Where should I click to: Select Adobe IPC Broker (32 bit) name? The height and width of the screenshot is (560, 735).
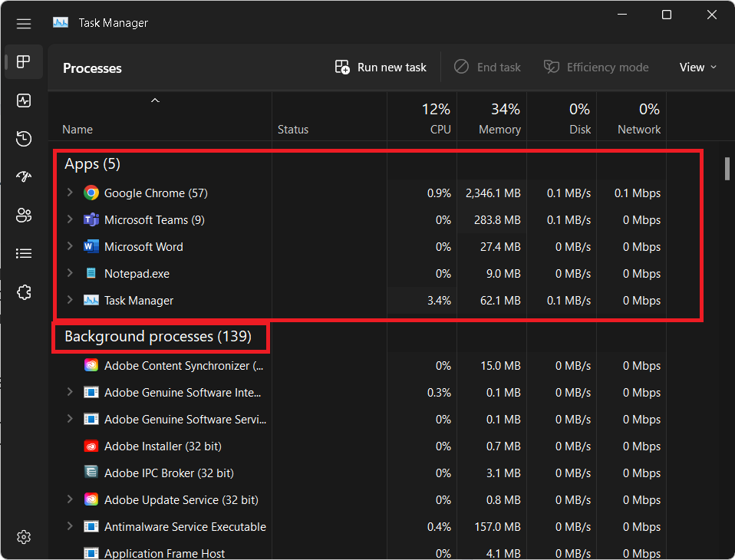pos(169,473)
